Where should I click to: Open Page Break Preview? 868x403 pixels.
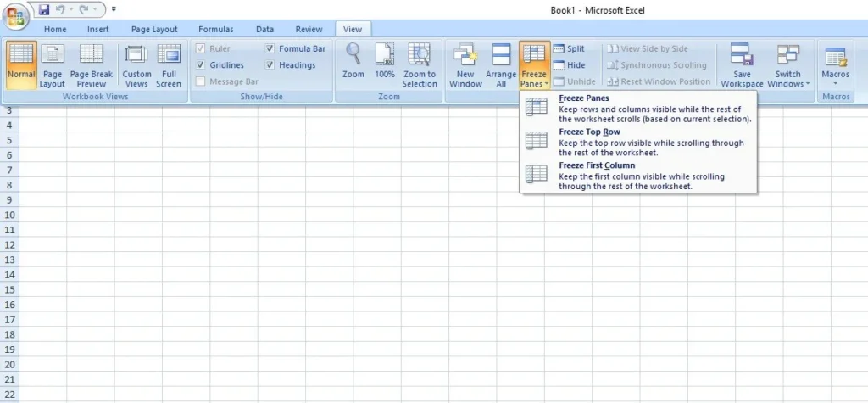point(92,65)
